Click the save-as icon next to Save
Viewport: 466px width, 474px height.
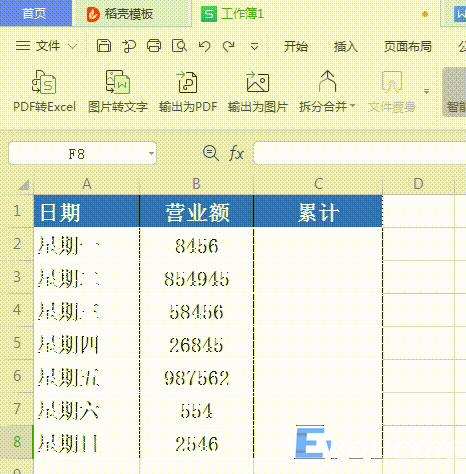click(129, 46)
